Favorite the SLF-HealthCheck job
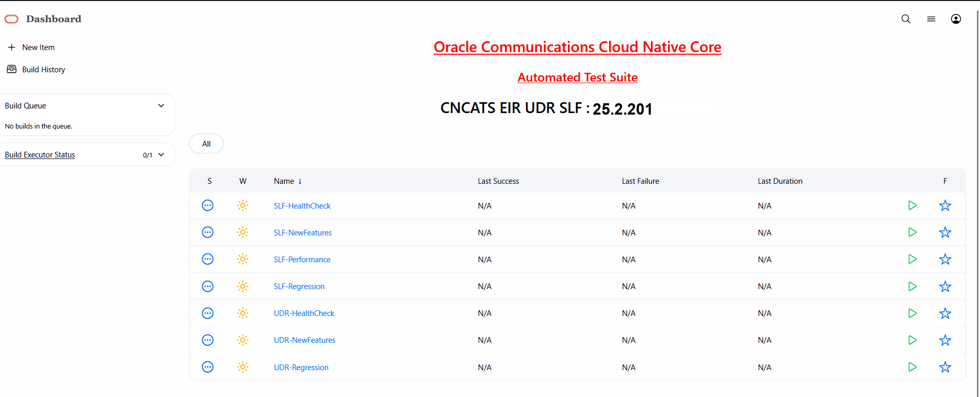This screenshot has height=397, width=980. click(945, 205)
